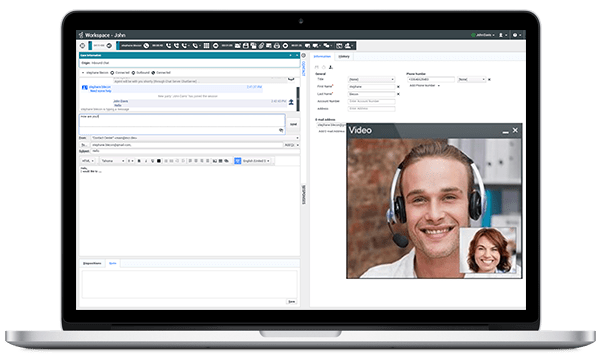The width and height of the screenshot is (600, 362).
Task: Open the dialpad keypad icon in call toolbar
Action: point(206,46)
